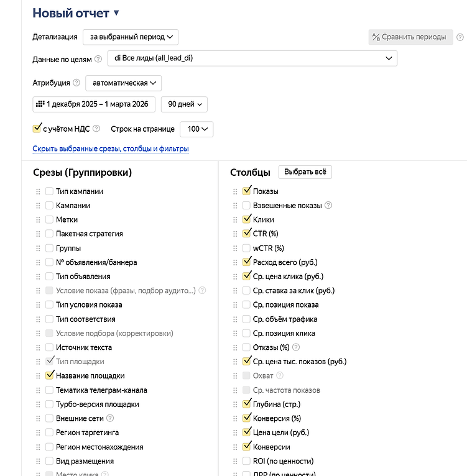467x476 pixels.
Task: Click drag handle of Группы row
Action: pos(38,249)
